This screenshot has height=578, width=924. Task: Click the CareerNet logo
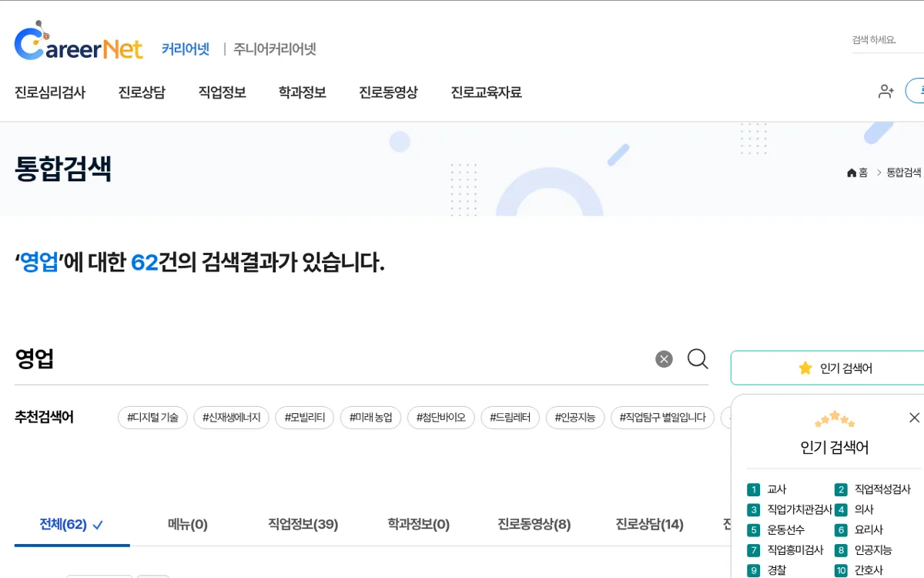point(79,42)
